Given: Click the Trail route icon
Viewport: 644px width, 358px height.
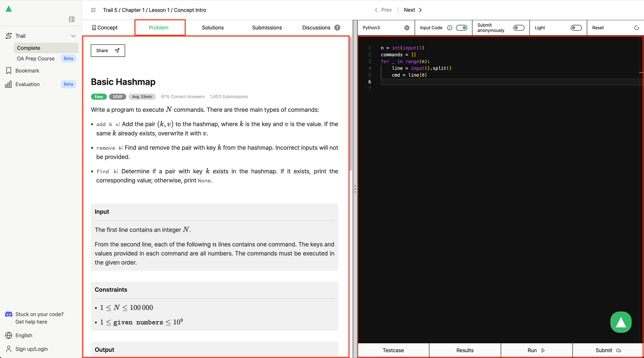Looking at the screenshot, I should [x=9, y=36].
